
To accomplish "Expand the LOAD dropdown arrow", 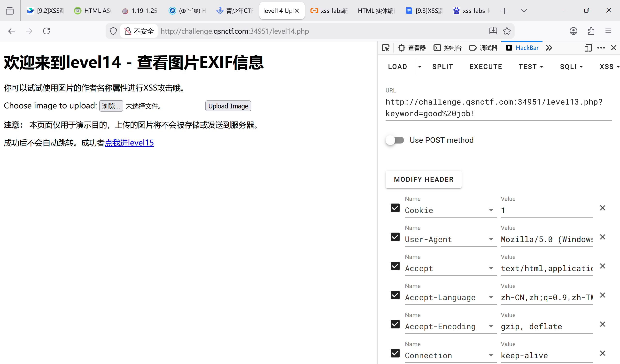I will tap(420, 67).
